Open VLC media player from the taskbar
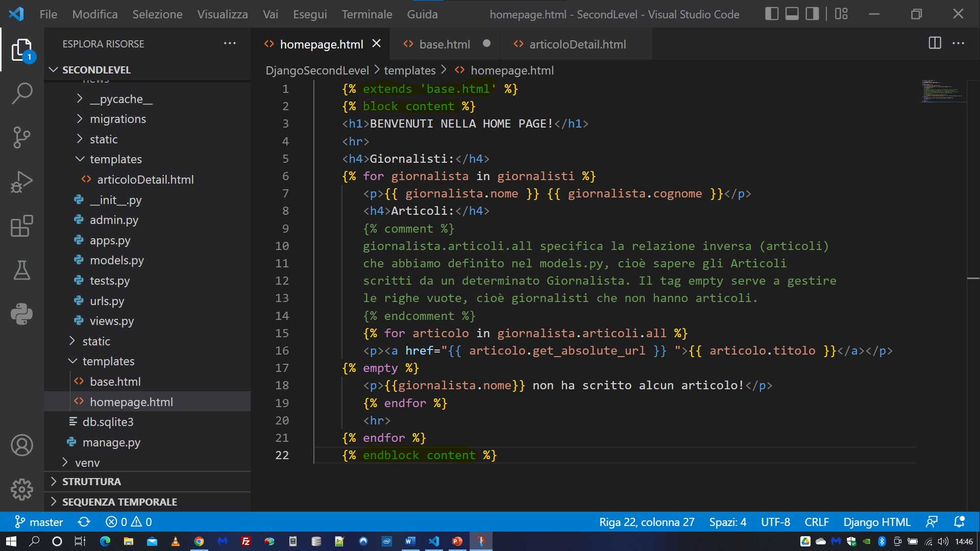The width and height of the screenshot is (980, 551). 176,541
